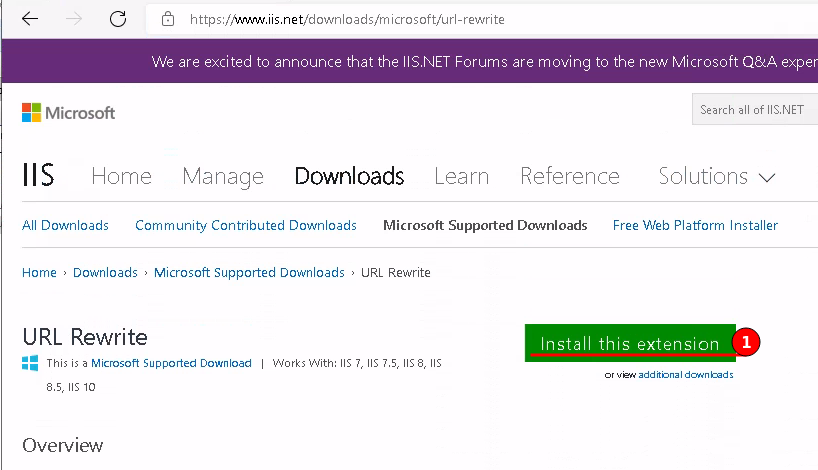This screenshot has width=818, height=470.
Task: Click the URL Rewrite page heading
Action: (x=85, y=337)
